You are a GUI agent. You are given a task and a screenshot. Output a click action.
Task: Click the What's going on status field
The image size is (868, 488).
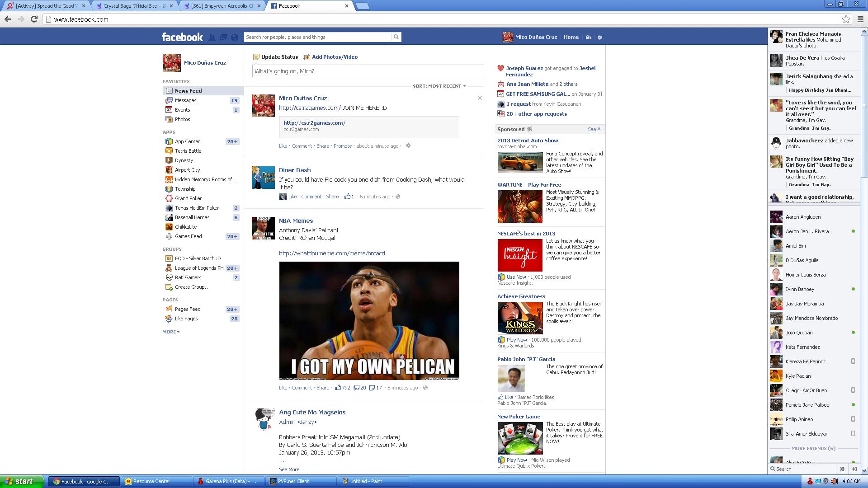tap(367, 71)
